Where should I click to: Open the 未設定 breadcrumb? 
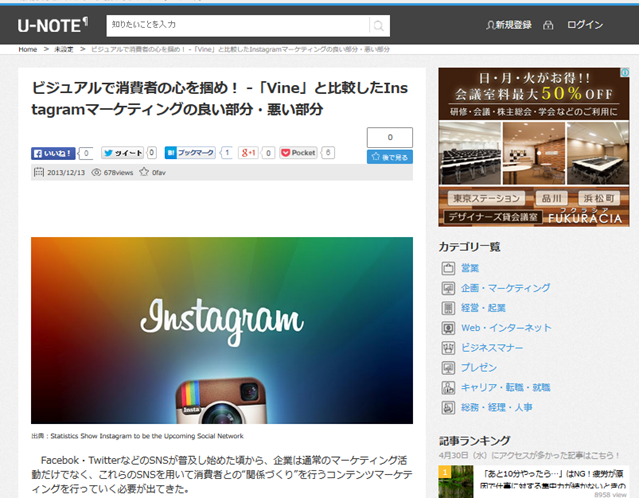coord(64,49)
